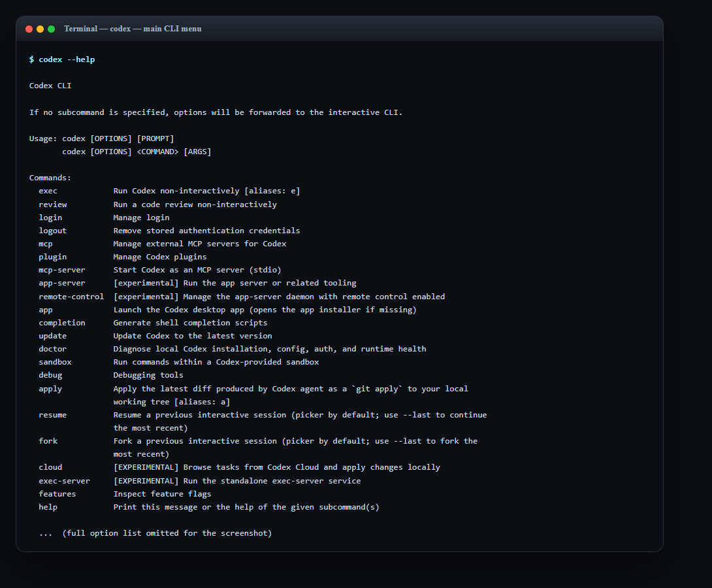Click 'Generate shell completion scripts' description

[190, 323]
